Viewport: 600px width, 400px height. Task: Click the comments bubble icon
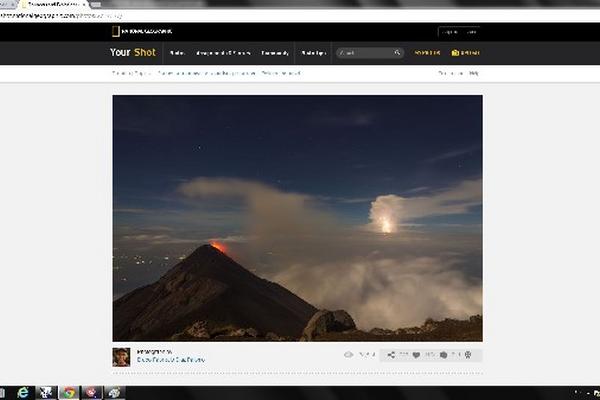coord(444,355)
